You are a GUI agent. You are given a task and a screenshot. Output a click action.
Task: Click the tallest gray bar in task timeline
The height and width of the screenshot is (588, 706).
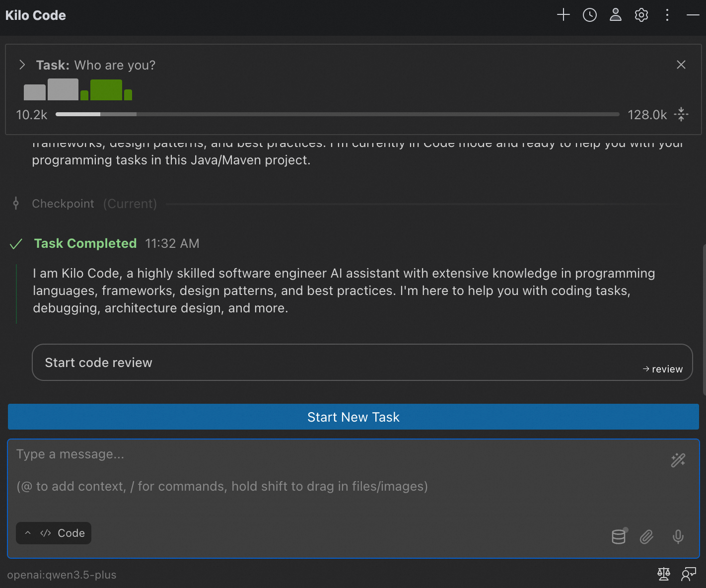point(63,89)
